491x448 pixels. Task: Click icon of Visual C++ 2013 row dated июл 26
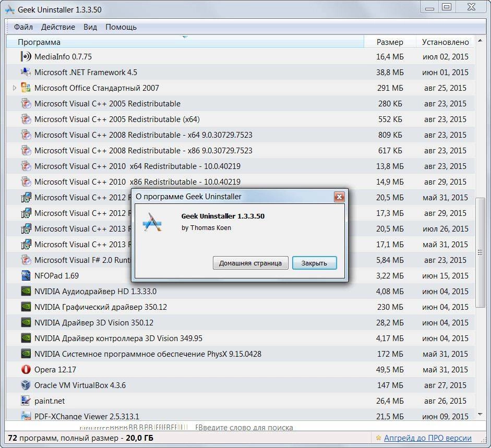pyautogui.click(x=26, y=229)
